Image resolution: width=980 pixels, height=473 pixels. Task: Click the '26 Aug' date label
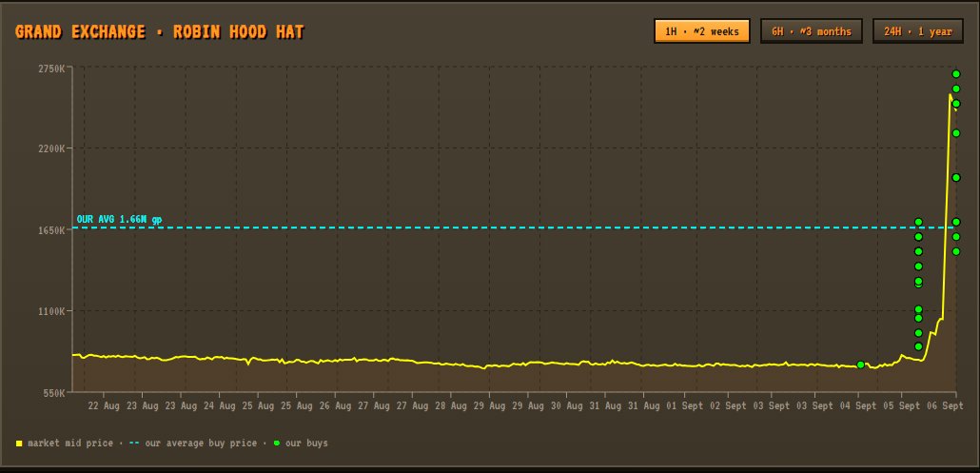tap(335, 406)
